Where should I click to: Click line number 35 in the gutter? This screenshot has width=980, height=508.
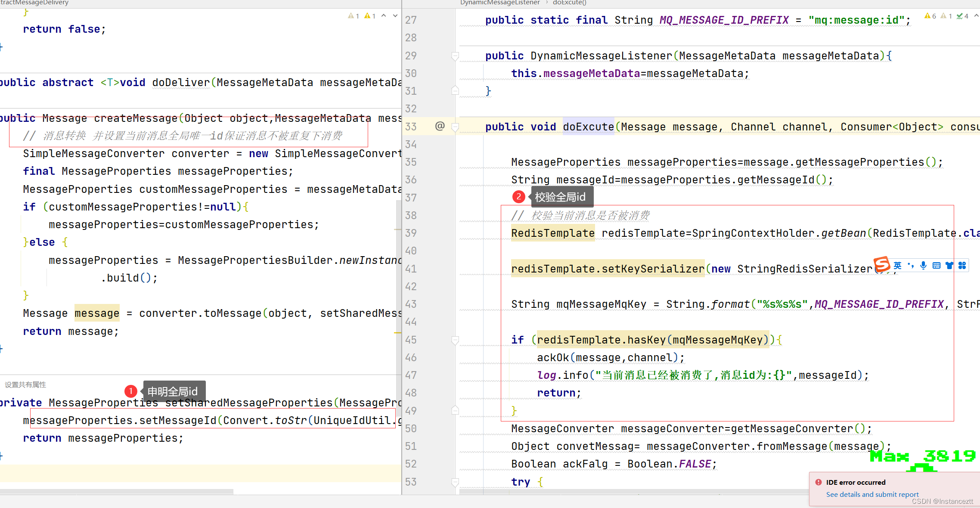(411, 162)
